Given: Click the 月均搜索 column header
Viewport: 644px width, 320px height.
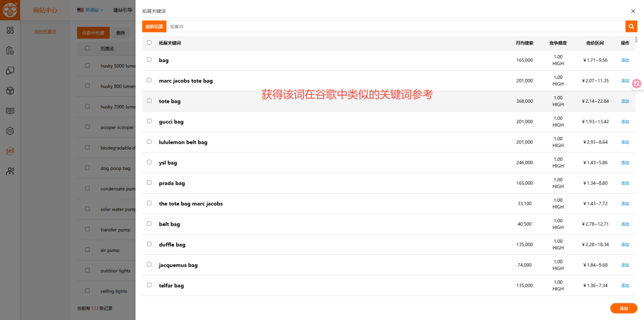Looking at the screenshot, I should click(x=525, y=43).
